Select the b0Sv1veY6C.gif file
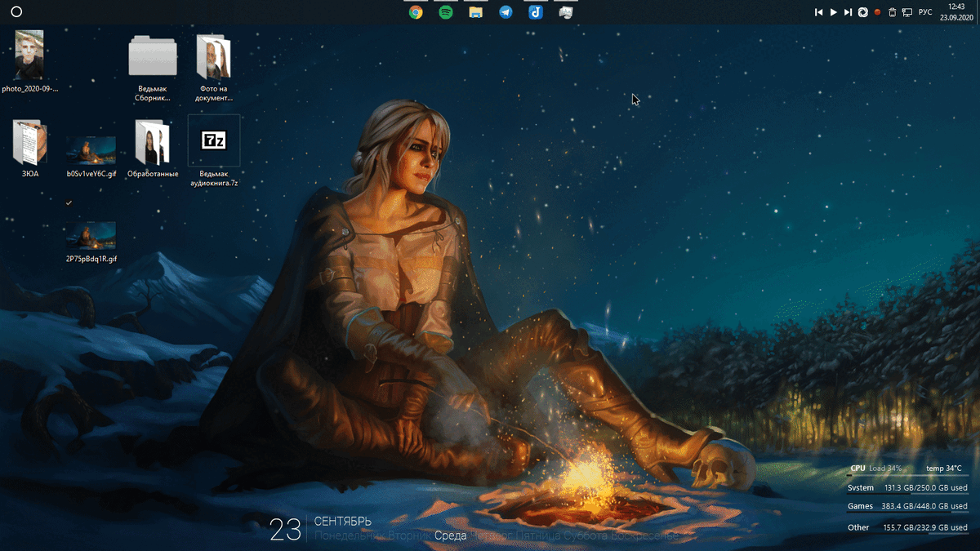The width and height of the screenshot is (980, 551). coord(91,157)
